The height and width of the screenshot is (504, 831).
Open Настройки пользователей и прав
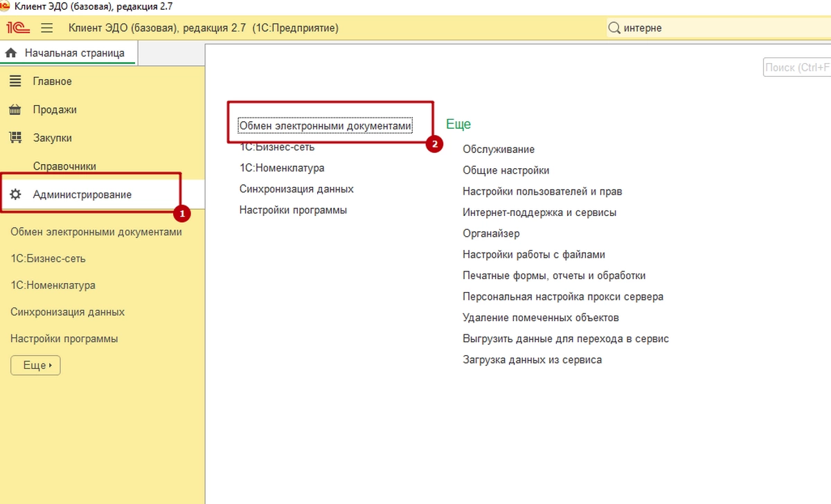click(x=542, y=191)
